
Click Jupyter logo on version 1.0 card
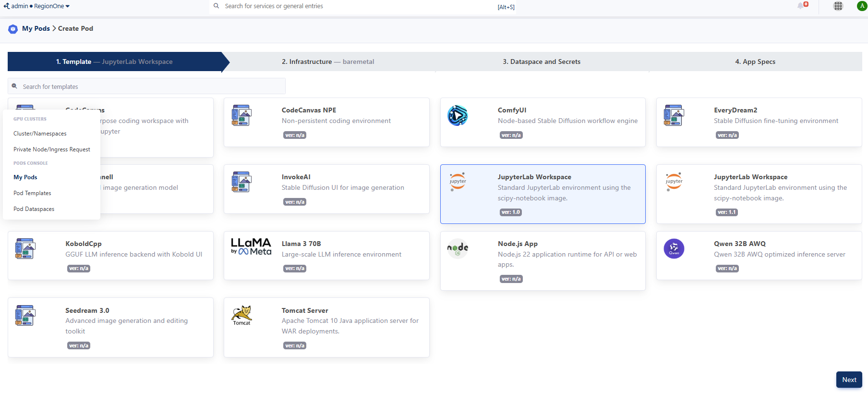pyautogui.click(x=458, y=182)
